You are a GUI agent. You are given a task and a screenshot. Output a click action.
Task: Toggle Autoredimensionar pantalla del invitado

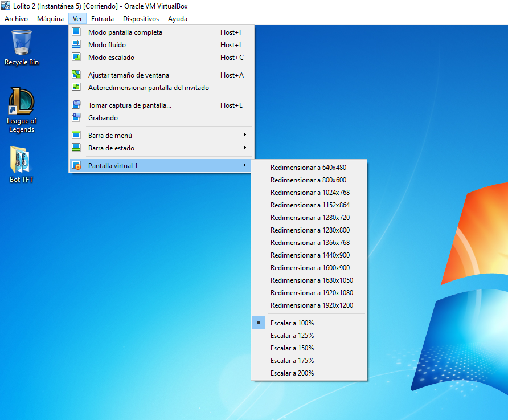click(x=148, y=88)
